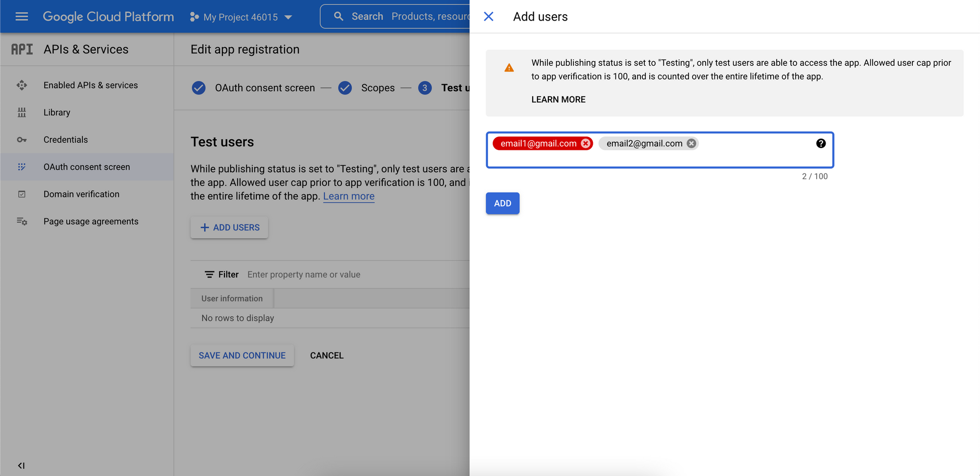Click the OAuth consent screen sidebar icon
The height and width of the screenshot is (476, 980).
tap(22, 167)
